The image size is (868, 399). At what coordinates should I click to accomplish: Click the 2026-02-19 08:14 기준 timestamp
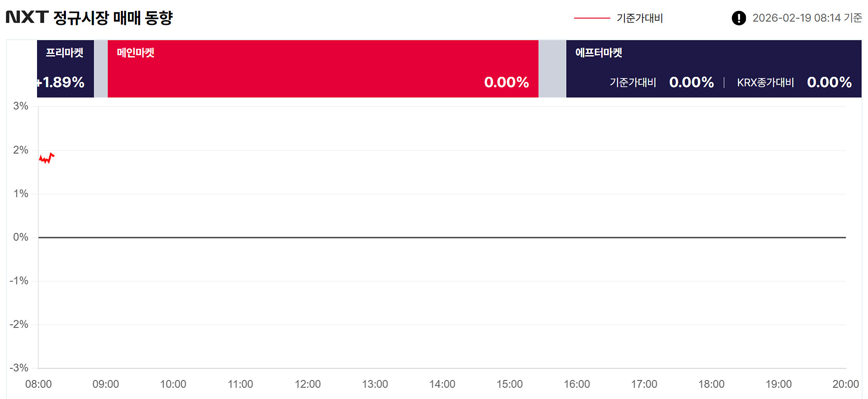click(807, 18)
